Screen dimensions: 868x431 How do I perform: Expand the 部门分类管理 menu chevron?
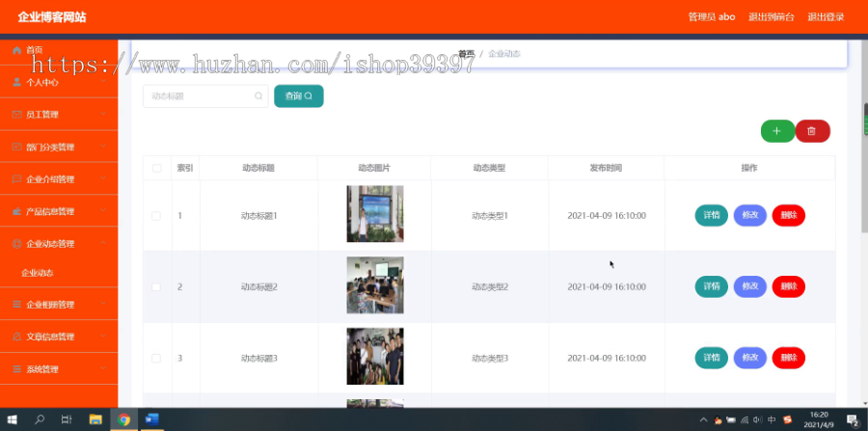pos(103,147)
